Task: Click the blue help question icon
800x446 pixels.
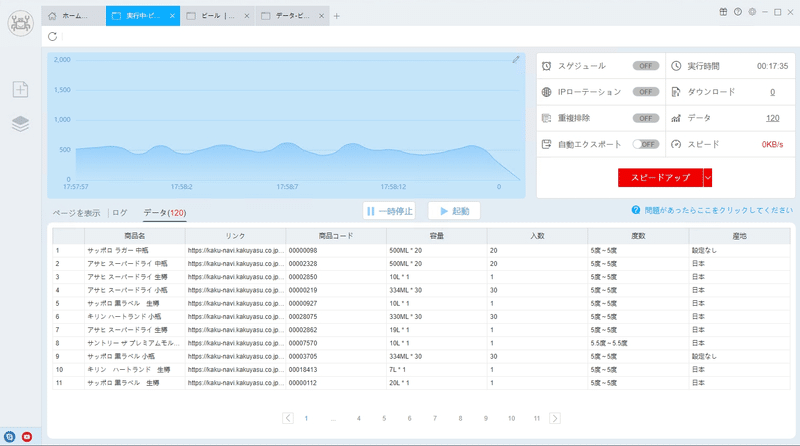Action: point(636,210)
